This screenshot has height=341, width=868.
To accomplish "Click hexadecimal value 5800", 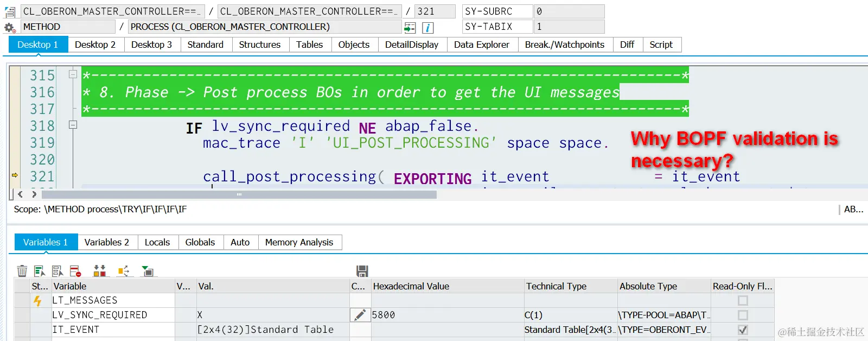I will 384,315.
